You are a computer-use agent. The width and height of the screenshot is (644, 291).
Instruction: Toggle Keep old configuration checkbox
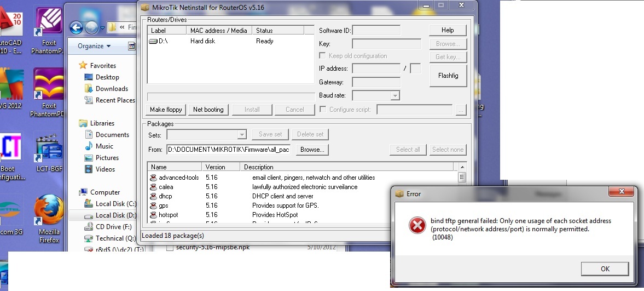point(323,55)
